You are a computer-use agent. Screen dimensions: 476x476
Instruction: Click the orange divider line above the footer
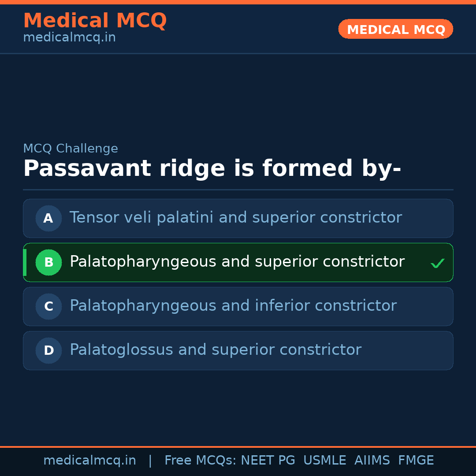pos(238,446)
